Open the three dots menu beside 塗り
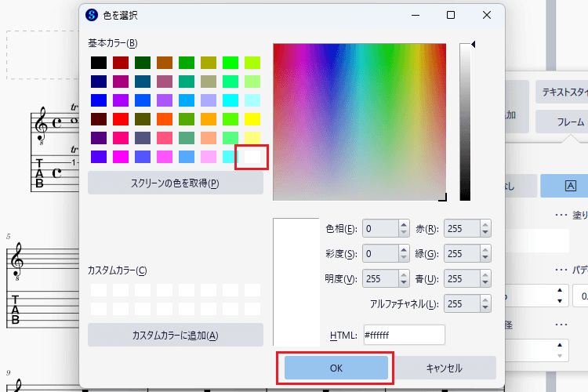The image size is (588, 392). coord(561,215)
